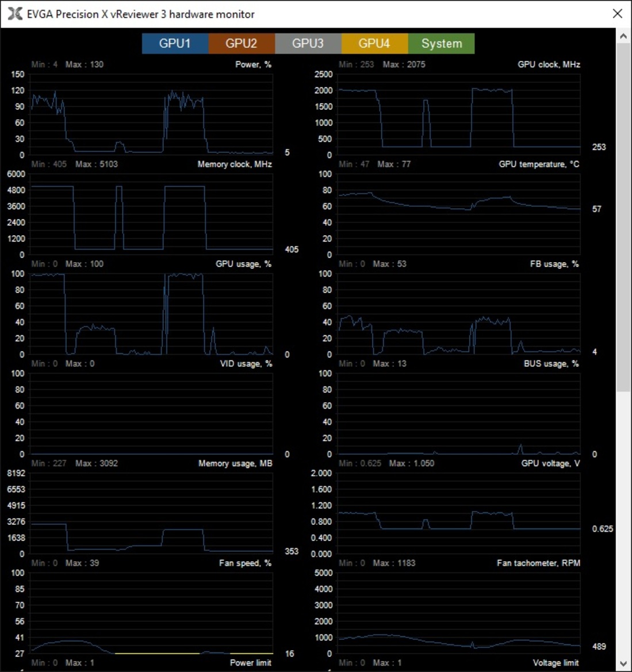
Task: Click 'Max : 130' above Power graph
Action: tap(85, 64)
